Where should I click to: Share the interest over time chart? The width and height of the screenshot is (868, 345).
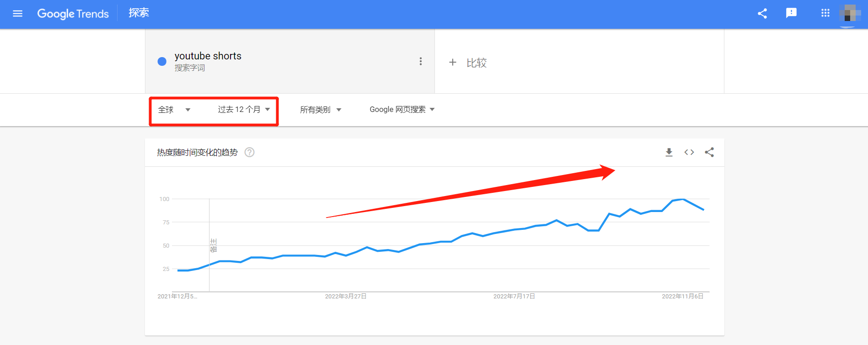709,152
